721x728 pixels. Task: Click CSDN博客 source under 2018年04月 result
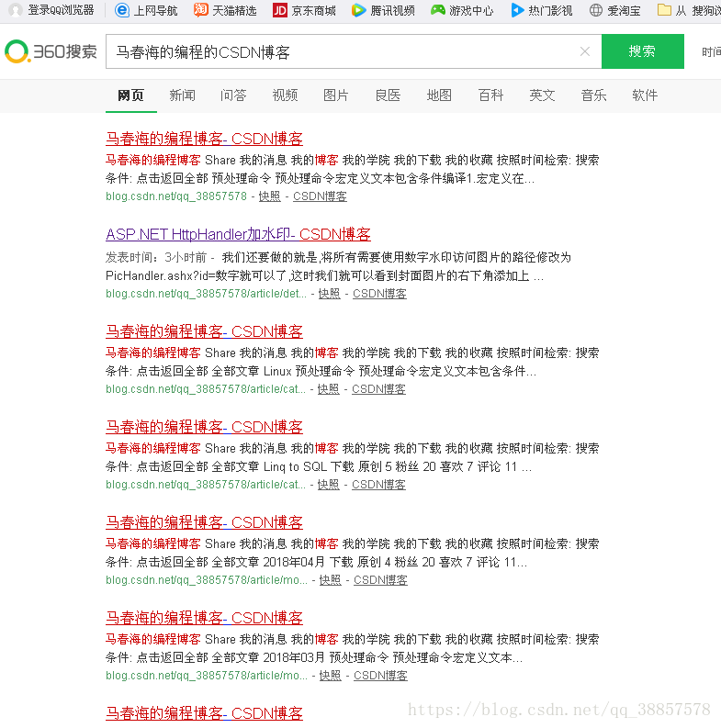click(380, 580)
